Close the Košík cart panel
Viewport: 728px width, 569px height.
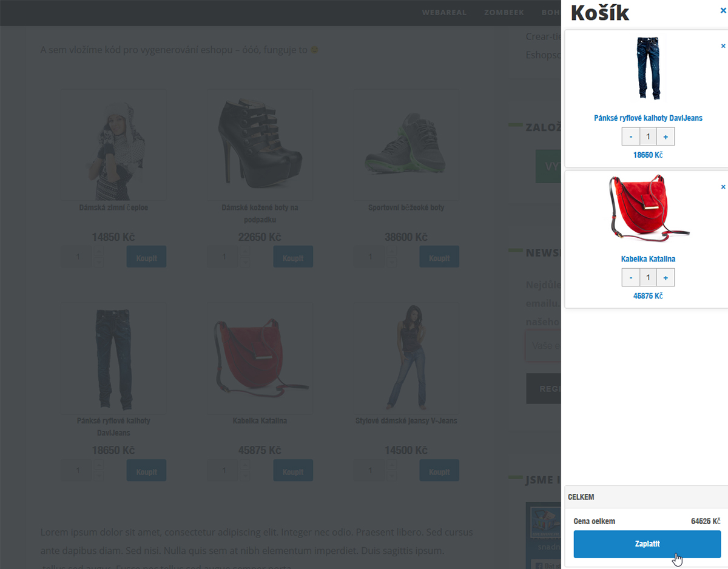[723, 11]
